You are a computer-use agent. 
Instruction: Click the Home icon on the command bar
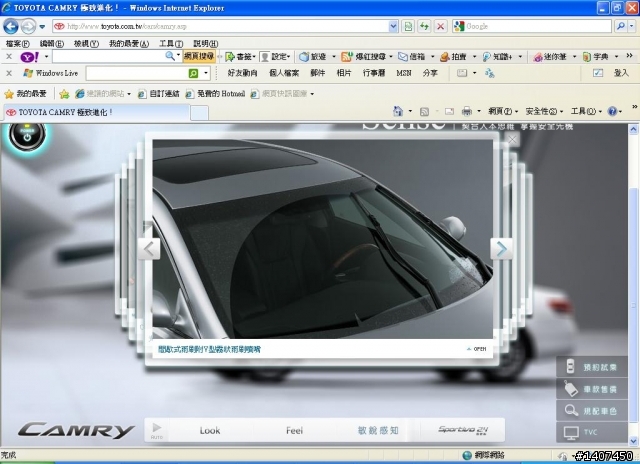[398, 111]
